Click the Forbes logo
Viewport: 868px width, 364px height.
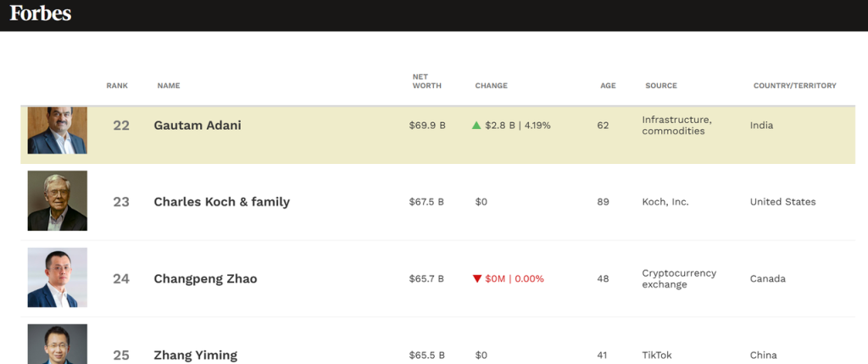point(41,14)
